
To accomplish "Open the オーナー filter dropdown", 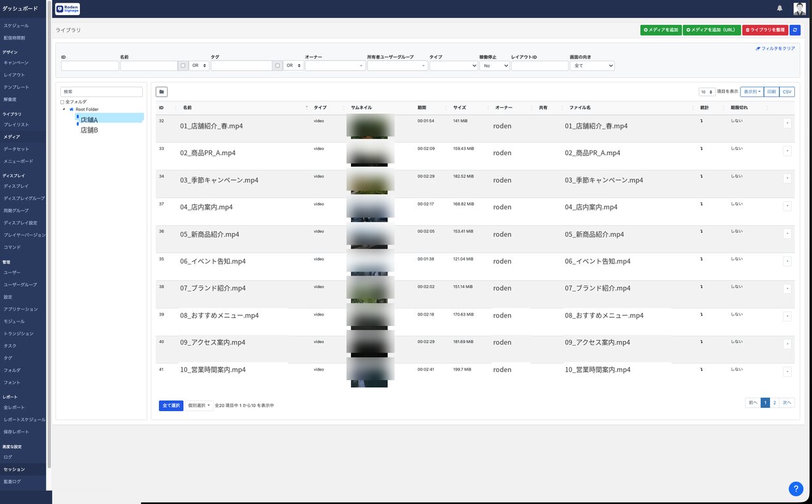I will tap(335, 65).
